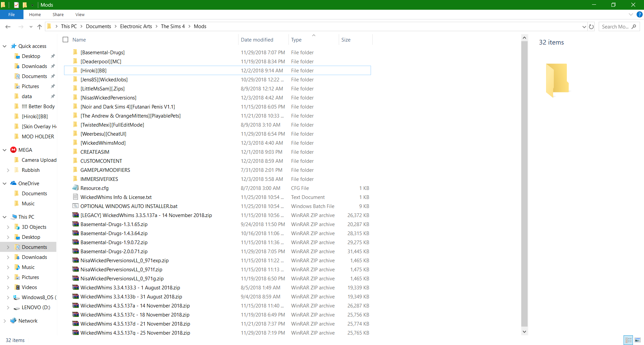The image size is (644, 345).
Task: Select [LEGACY] WickedWhims 3.3.5.137a zip icon
Action: coord(75,215)
